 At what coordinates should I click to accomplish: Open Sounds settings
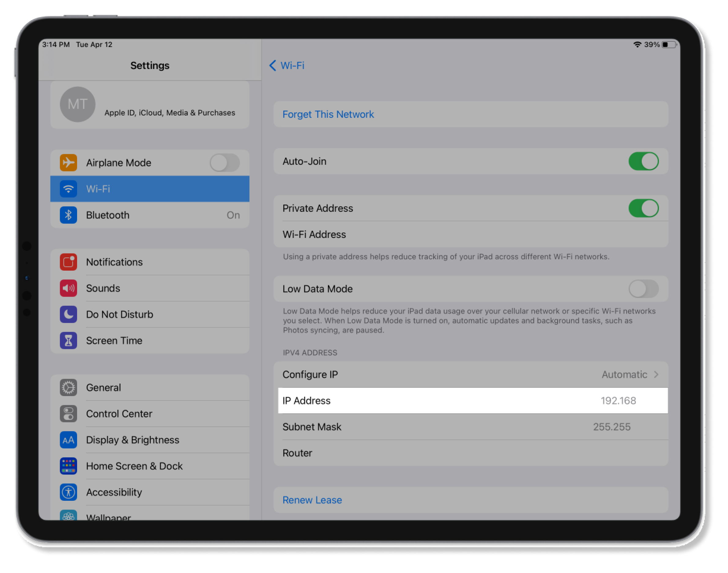tap(150, 288)
